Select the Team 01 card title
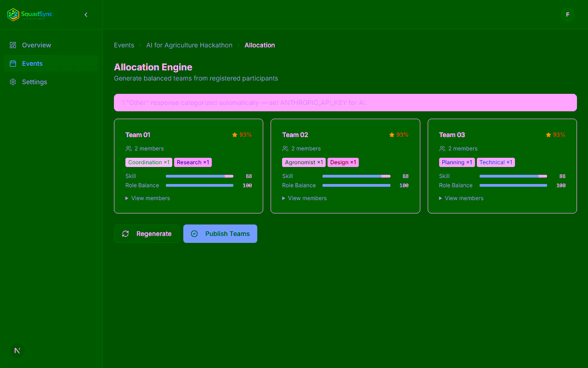Viewport: 588px width, 368px height. coord(138,135)
